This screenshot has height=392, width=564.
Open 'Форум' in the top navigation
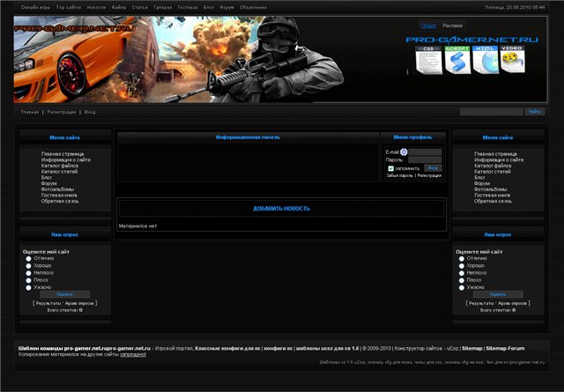227,7
